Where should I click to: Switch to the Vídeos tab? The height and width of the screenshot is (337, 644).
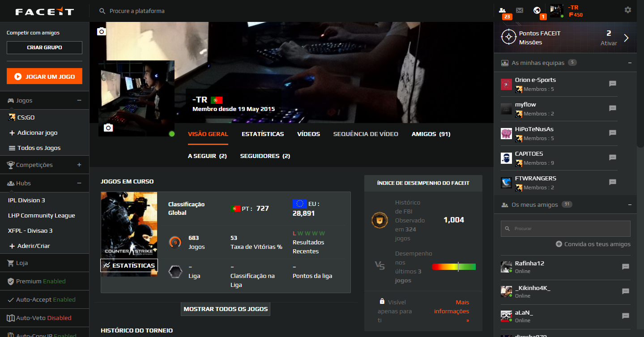click(x=309, y=134)
